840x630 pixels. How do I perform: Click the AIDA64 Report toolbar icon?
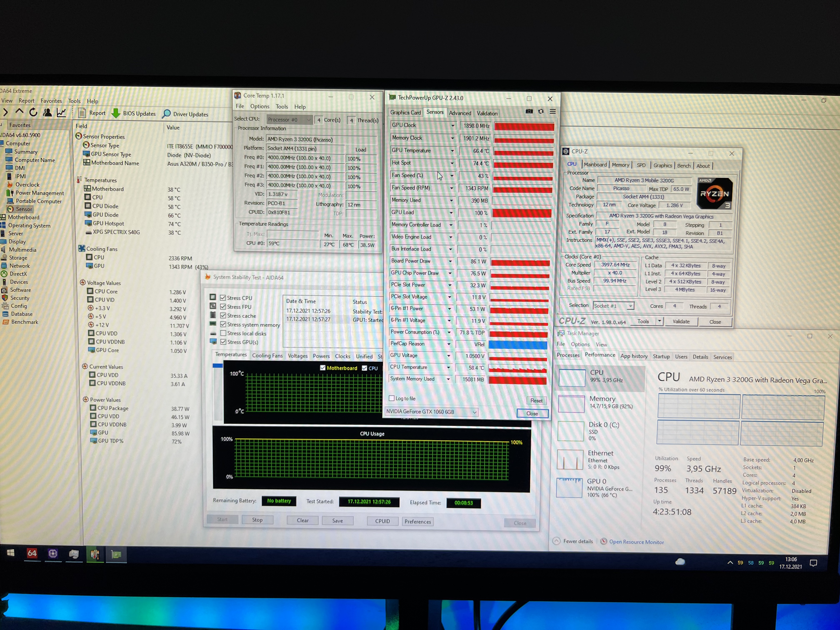pos(82,113)
